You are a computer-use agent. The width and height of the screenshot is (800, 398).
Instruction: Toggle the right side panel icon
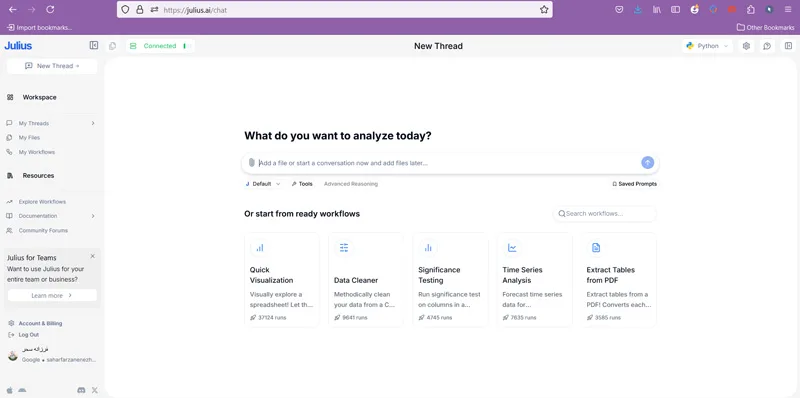click(788, 46)
